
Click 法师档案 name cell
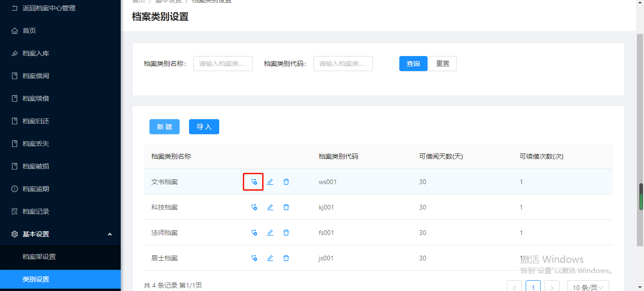(x=165, y=233)
